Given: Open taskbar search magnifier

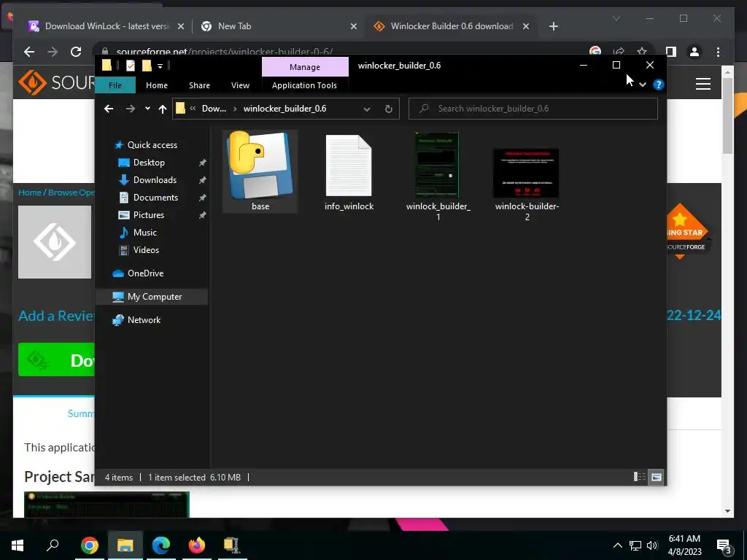Looking at the screenshot, I should [53, 545].
